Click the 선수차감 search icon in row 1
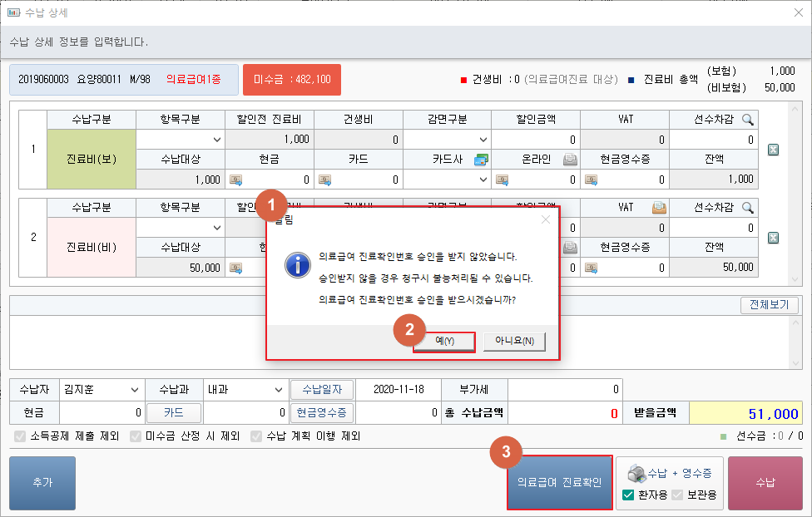Image resolution: width=812 pixels, height=517 pixels. pyautogui.click(x=748, y=120)
